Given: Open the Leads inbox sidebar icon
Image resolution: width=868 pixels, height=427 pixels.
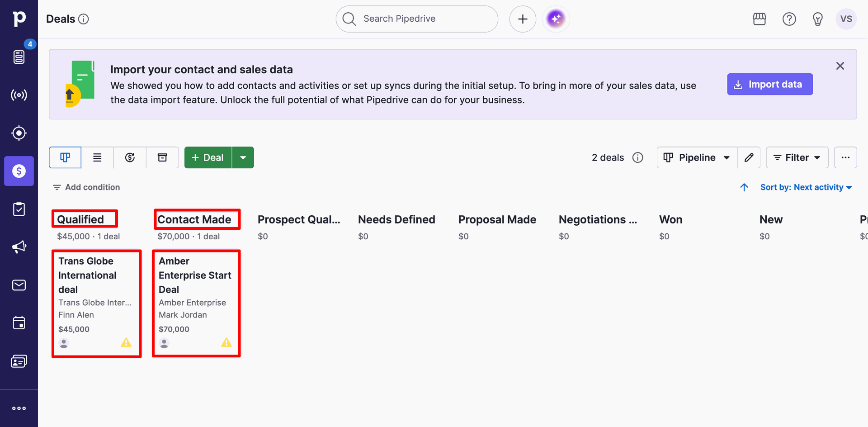Looking at the screenshot, I should click(x=19, y=57).
